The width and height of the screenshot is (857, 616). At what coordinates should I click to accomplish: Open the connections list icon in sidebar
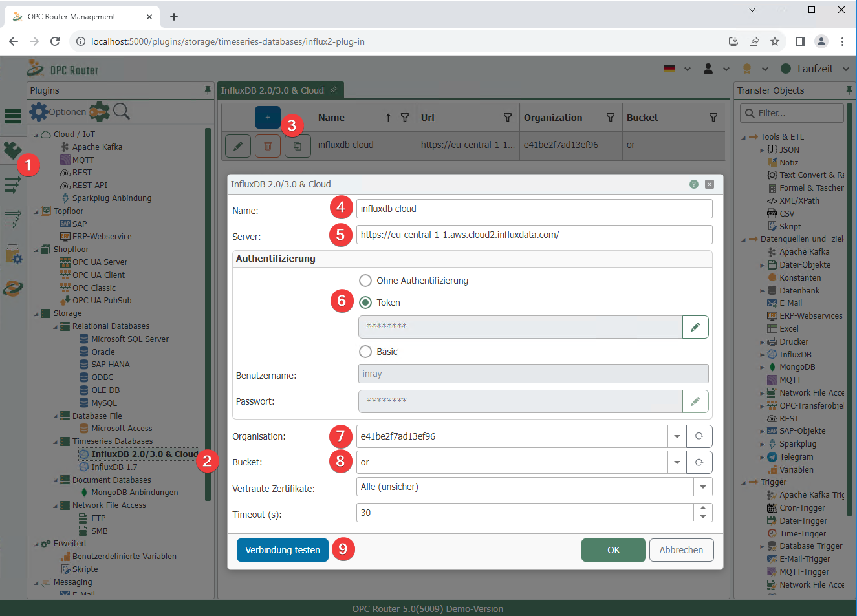tap(12, 186)
